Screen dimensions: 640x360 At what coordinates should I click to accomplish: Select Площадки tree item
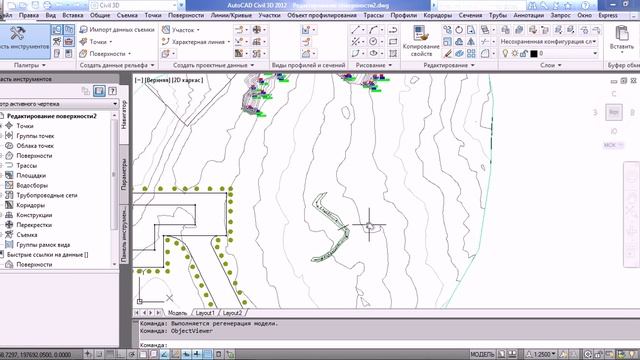[x=31, y=176]
